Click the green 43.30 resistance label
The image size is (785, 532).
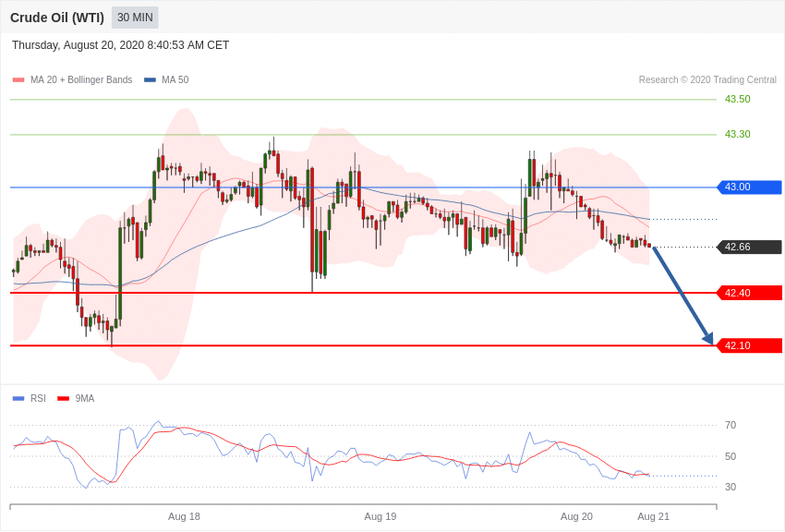[x=738, y=134]
